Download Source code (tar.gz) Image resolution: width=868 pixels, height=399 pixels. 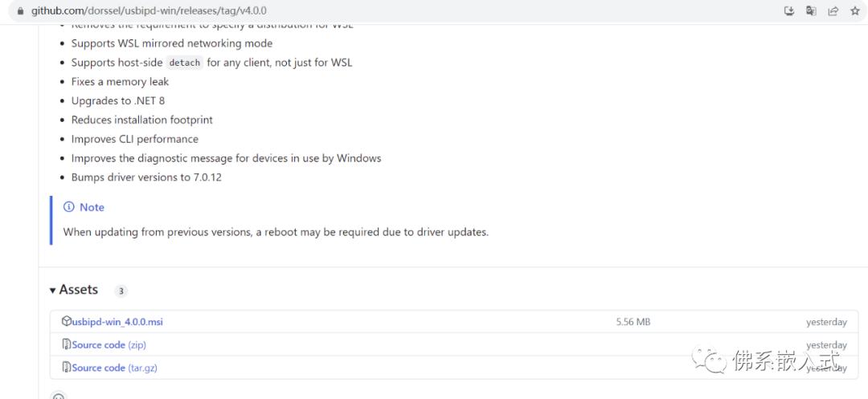click(x=115, y=368)
